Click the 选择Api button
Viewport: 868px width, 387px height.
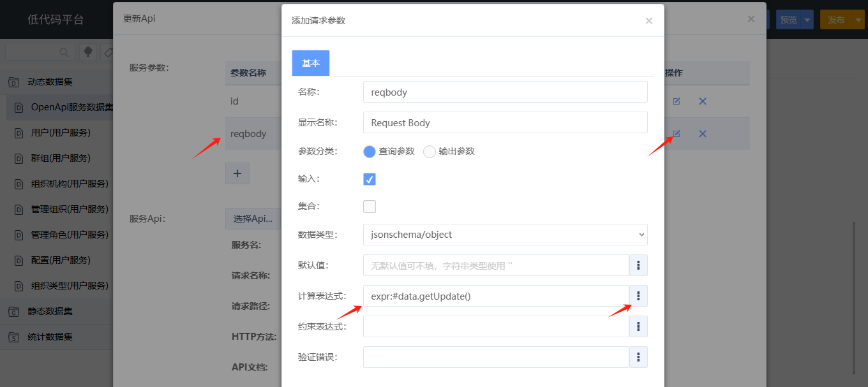tap(253, 219)
